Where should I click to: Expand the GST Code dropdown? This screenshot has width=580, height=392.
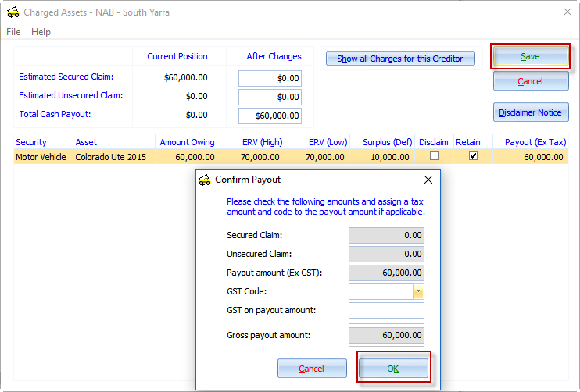(418, 292)
